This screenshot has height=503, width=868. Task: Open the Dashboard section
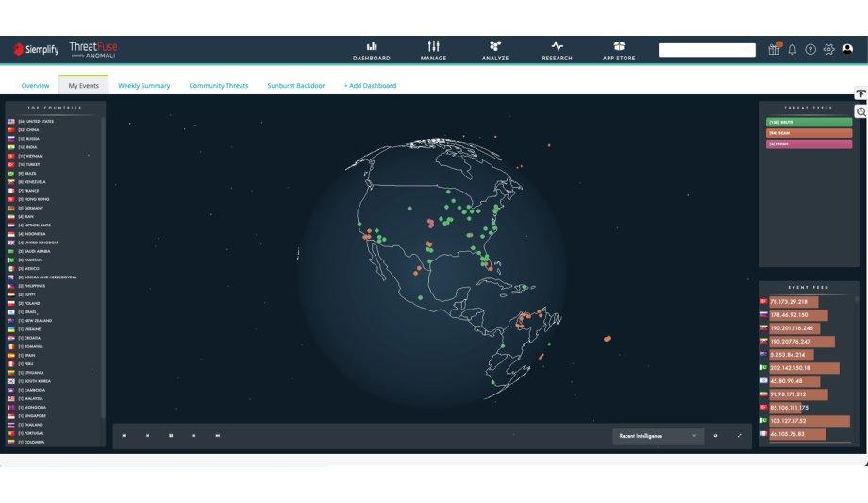(x=372, y=50)
